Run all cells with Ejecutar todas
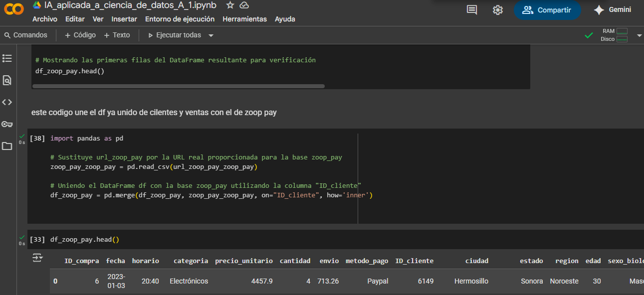Screen dimensions: 644x295 174,35
